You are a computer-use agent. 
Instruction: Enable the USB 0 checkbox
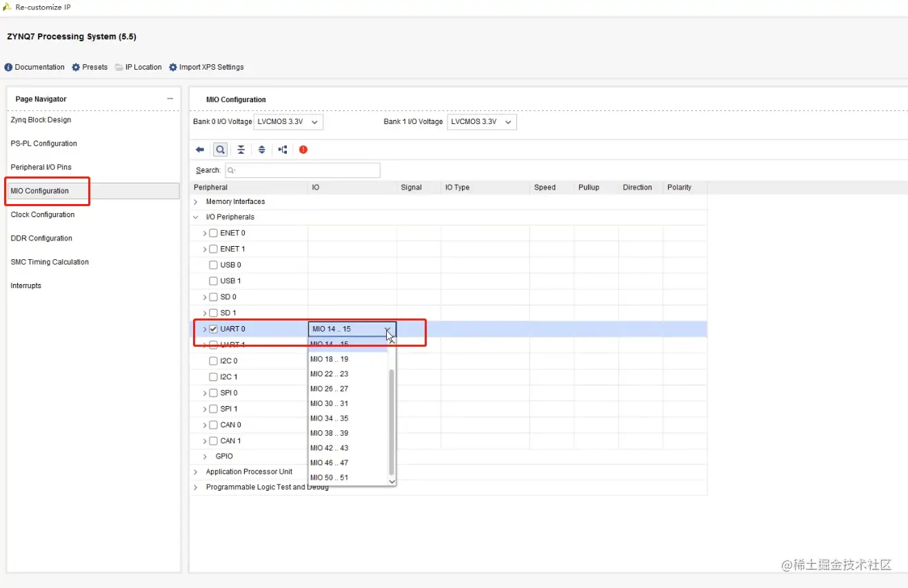[213, 265]
